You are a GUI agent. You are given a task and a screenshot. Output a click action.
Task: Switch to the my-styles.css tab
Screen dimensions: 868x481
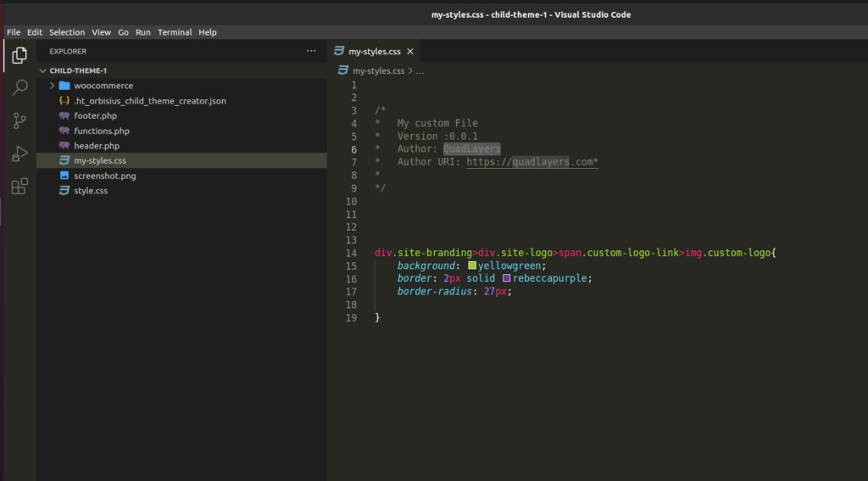click(374, 52)
